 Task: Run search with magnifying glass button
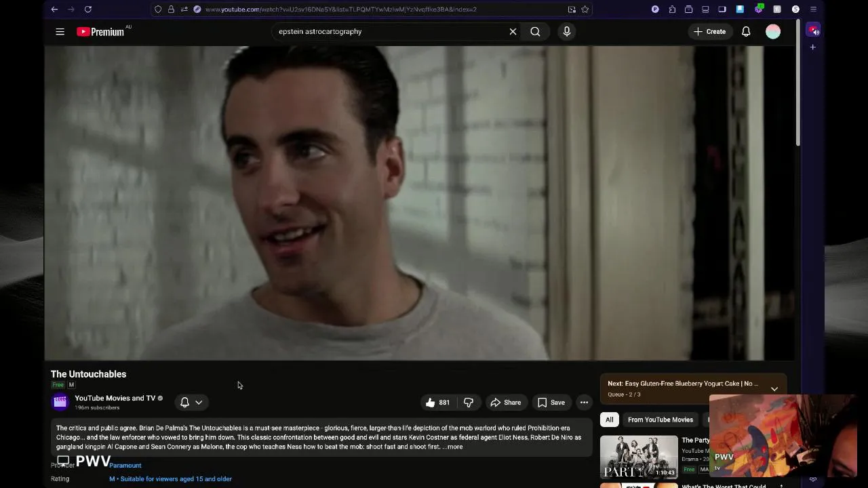click(535, 31)
